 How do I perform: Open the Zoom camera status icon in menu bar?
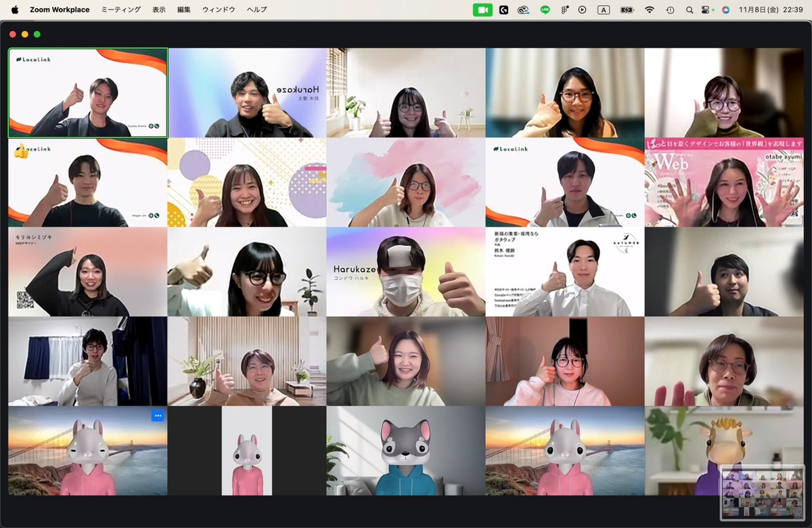[482, 9]
